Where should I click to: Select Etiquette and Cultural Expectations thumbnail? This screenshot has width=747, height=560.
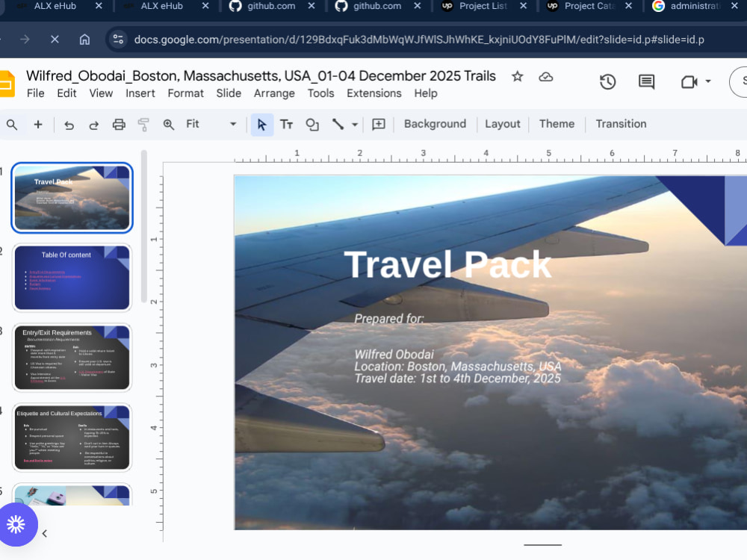72,438
